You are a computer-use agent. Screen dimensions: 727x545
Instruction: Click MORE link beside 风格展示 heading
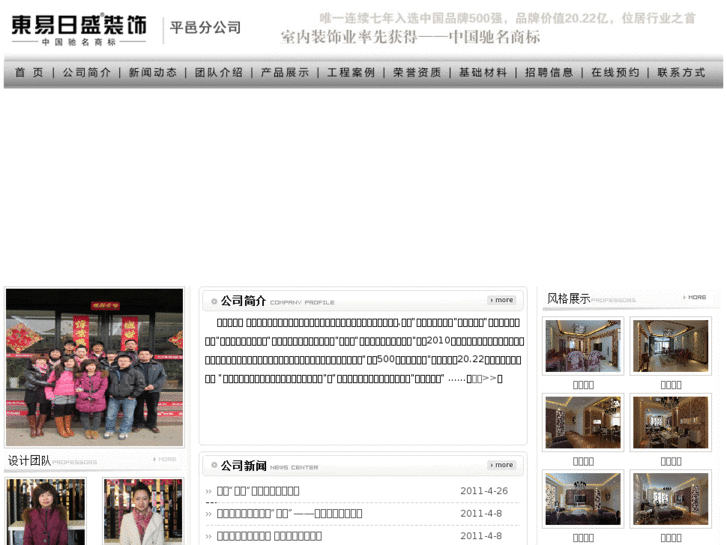694,297
